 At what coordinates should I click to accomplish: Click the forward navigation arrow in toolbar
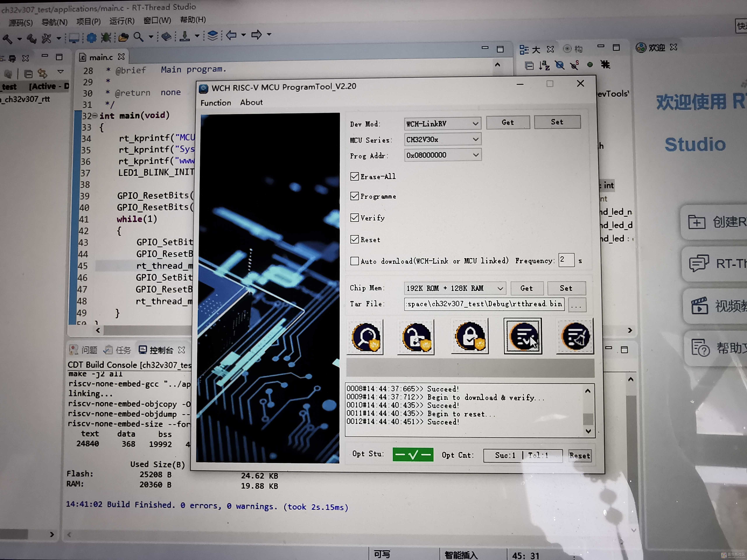[256, 34]
